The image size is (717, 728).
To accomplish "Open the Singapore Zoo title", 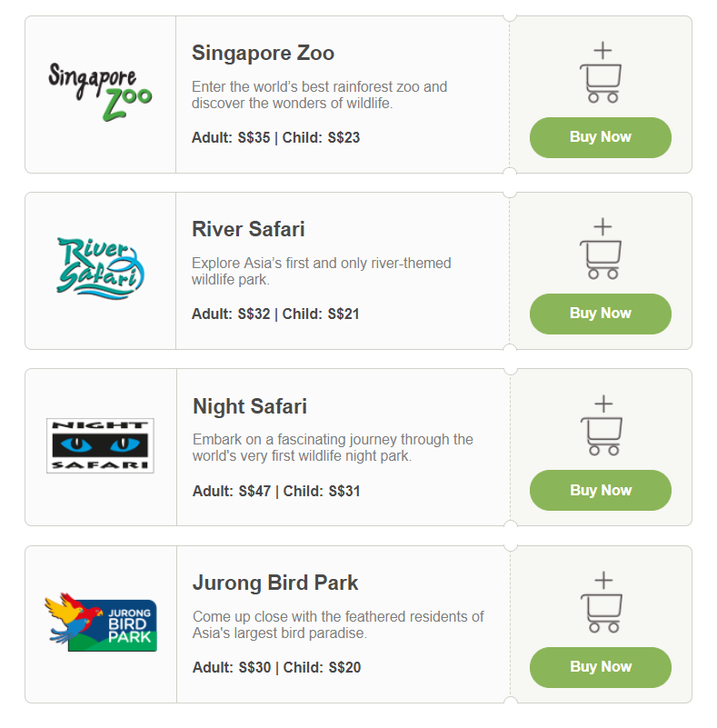I will point(263,53).
